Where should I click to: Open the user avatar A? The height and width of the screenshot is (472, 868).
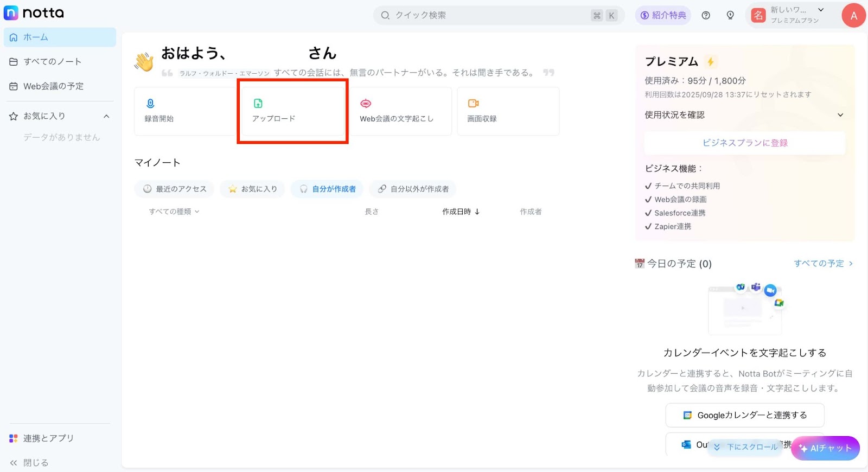(x=853, y=15)
